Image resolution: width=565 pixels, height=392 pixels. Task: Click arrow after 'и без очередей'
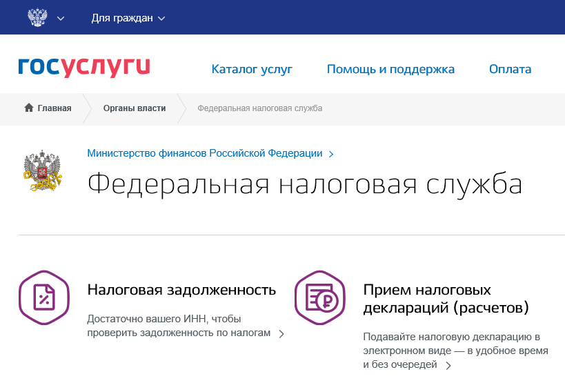click(x=448, y=366)
